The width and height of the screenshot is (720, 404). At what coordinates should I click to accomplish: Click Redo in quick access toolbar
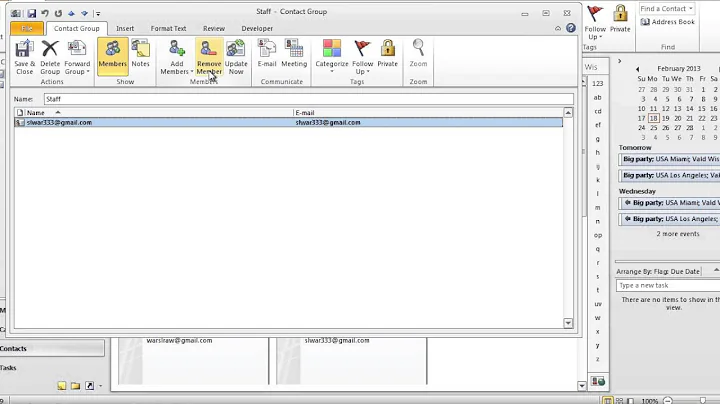pyautogui.click(x=58, y=13)
